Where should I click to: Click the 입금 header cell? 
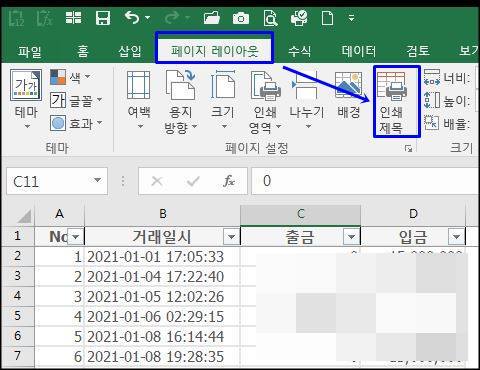[x=413, y=237]
